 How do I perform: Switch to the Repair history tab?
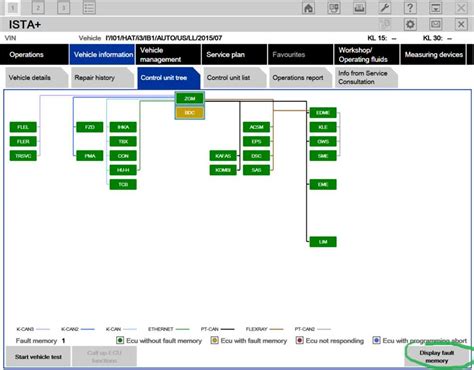click(102, 78)
